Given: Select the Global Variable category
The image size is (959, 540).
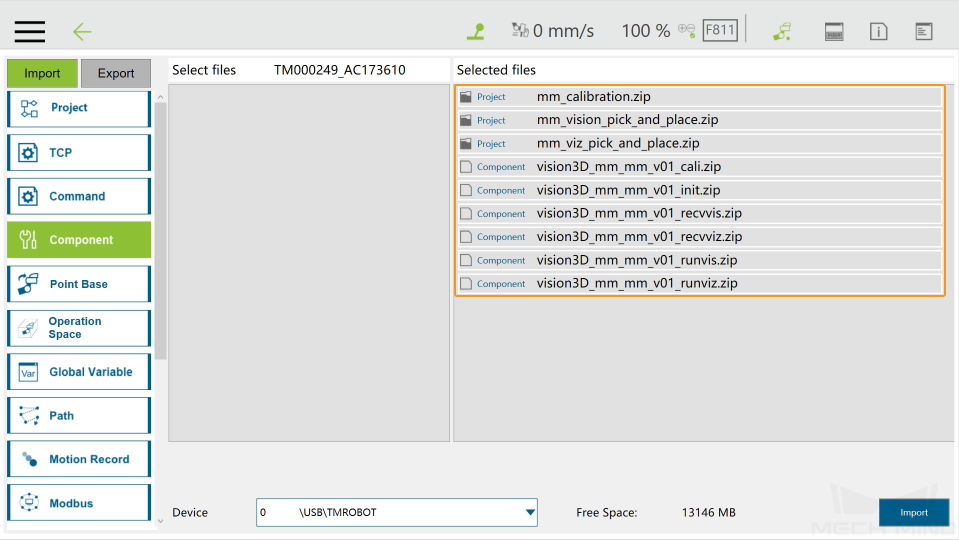Looking at the screenshot, I should coord(79,372).
